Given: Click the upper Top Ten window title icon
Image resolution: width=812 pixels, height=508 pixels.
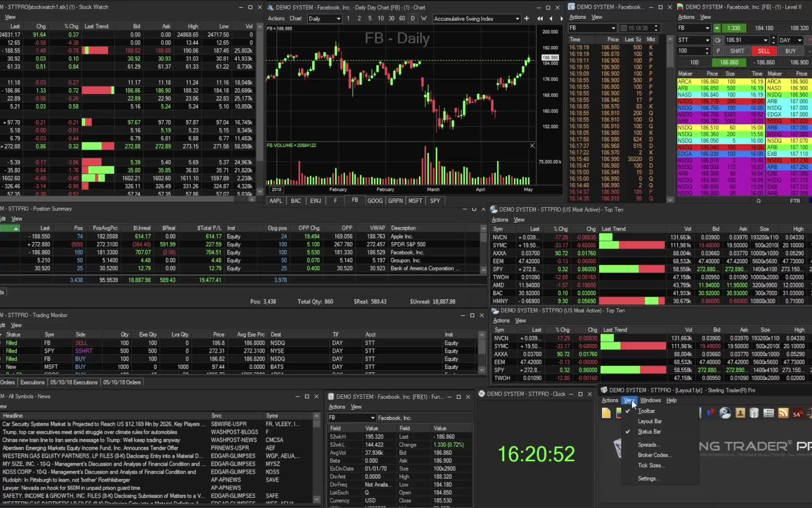Looking at the screenshot, I should coord(494,209).
